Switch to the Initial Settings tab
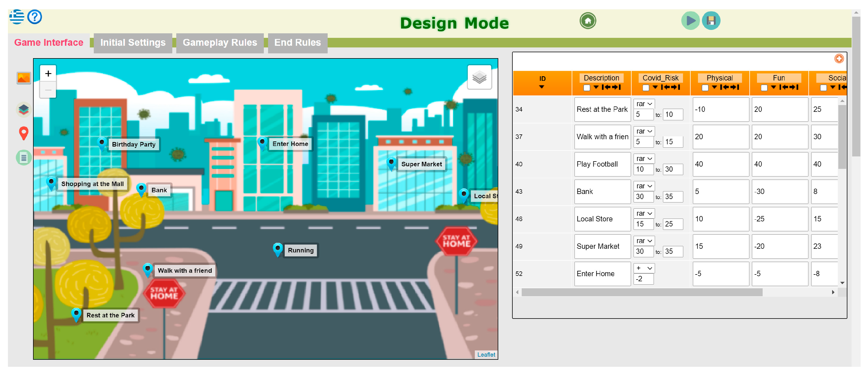 (x=133, y=42)
